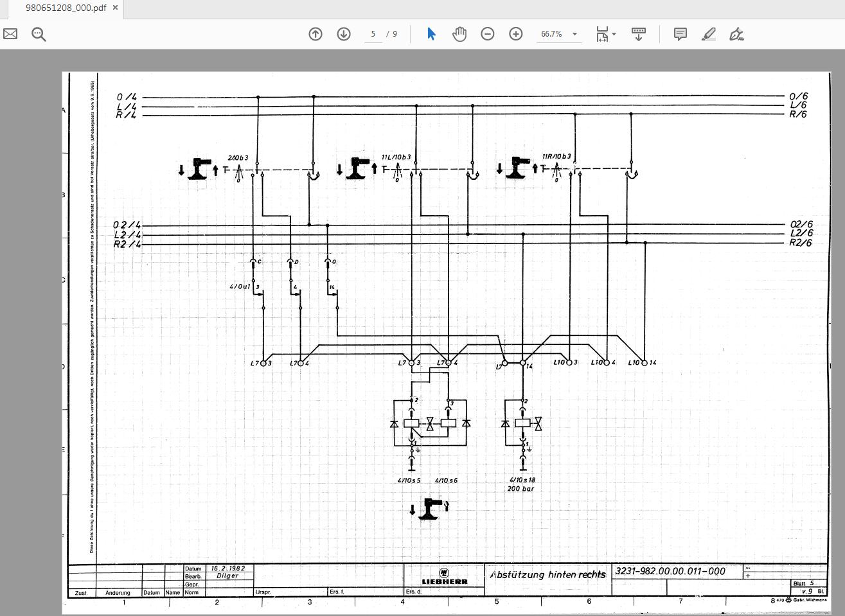Click the '200 bar' label

click(520, 489)
